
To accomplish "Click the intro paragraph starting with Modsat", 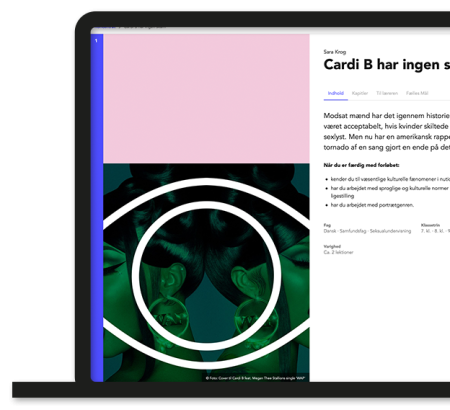I will coord(387,131).
